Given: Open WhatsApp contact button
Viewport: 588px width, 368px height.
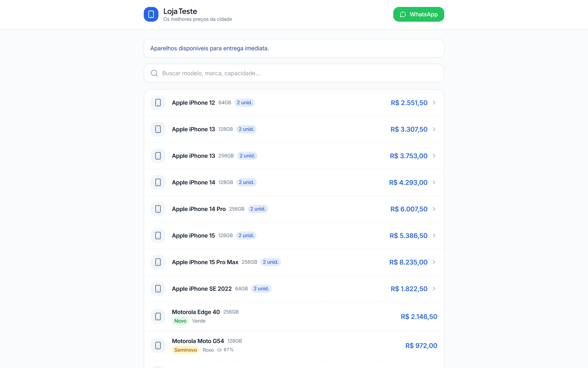Looking at the screenshot, I should 418,14.
